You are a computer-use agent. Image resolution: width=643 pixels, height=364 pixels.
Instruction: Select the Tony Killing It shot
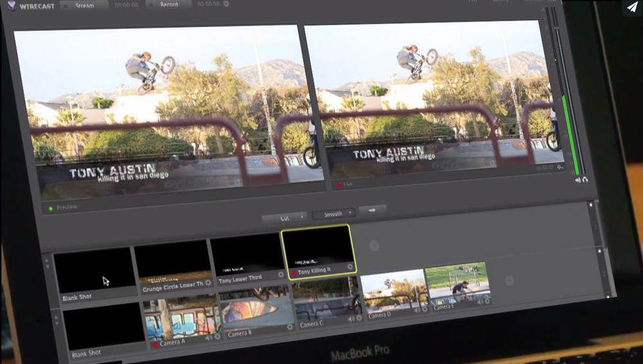(318, 252)
